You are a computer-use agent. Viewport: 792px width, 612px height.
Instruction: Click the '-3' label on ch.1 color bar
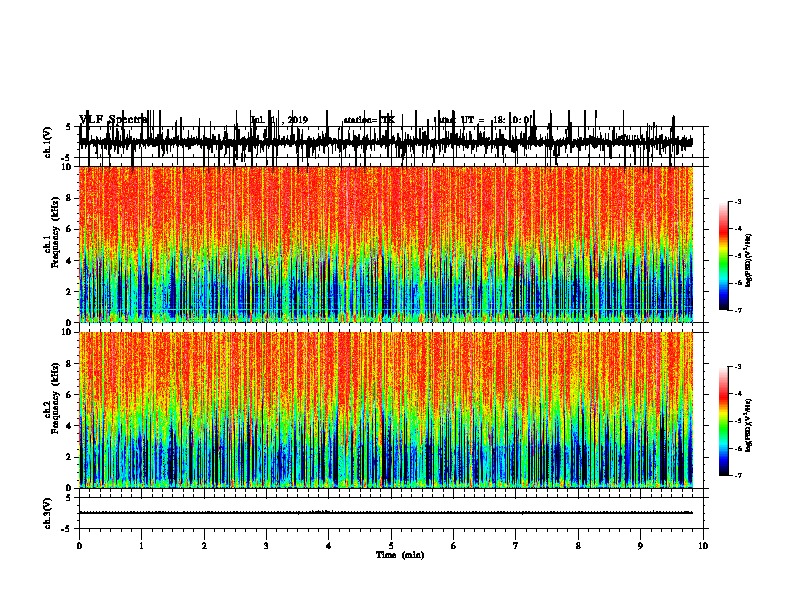point(737,201)
